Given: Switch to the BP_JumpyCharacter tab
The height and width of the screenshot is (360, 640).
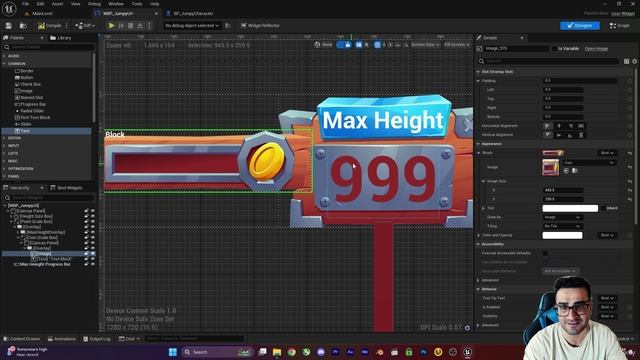Looking at the screenshot, I should pos(190,13).
